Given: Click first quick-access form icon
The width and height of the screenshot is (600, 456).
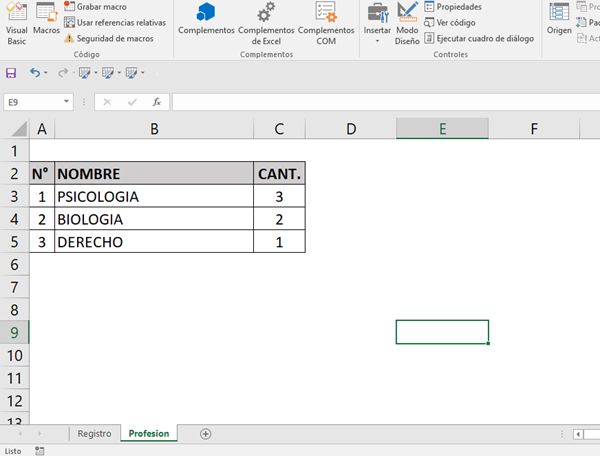Looking at the screenshot, I should click(x=84, y=73).
